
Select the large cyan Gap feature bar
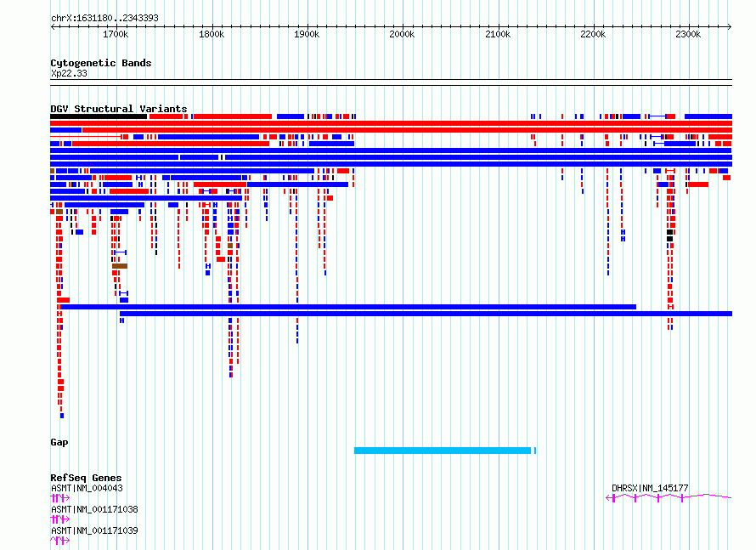(443, 451)
